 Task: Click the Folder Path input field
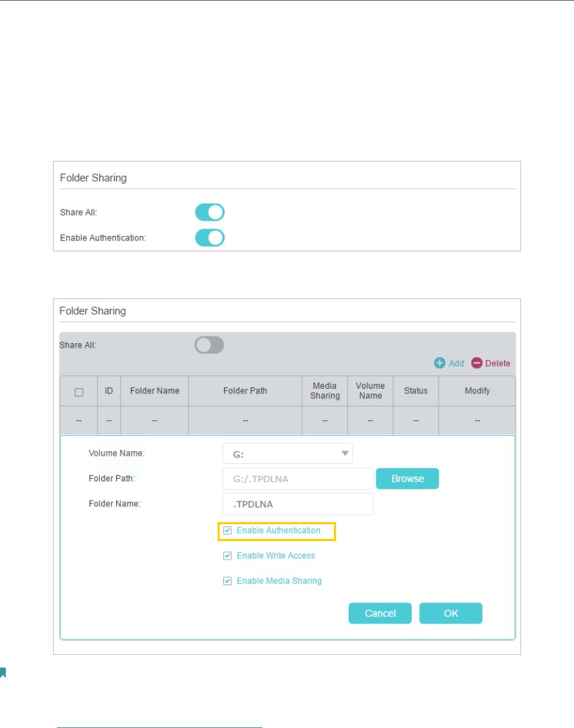point(298,479)
